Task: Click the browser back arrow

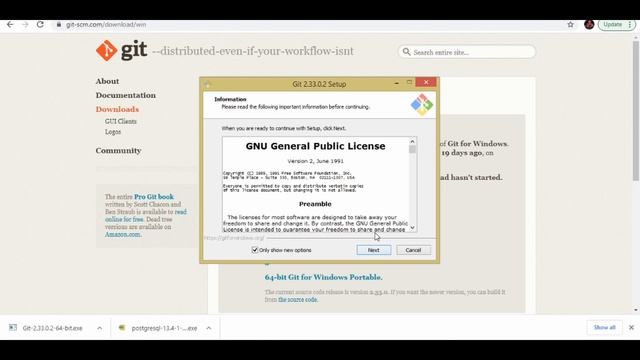Action: pos(10,24)
